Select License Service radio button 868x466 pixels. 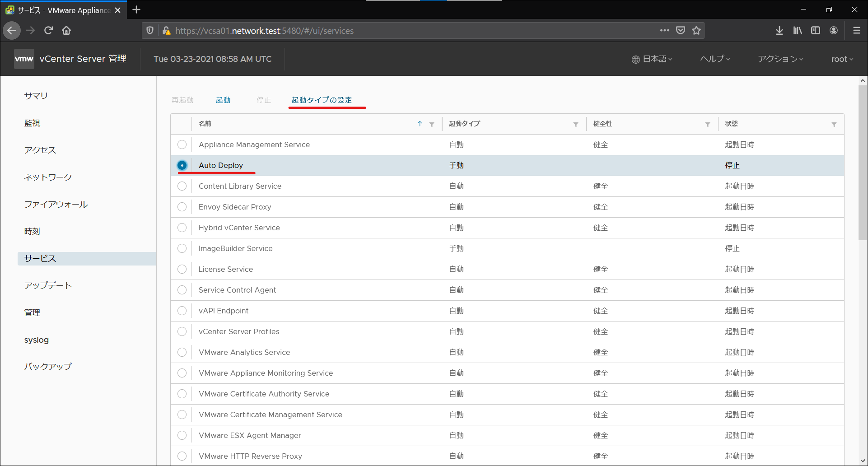tap(182, 269)
